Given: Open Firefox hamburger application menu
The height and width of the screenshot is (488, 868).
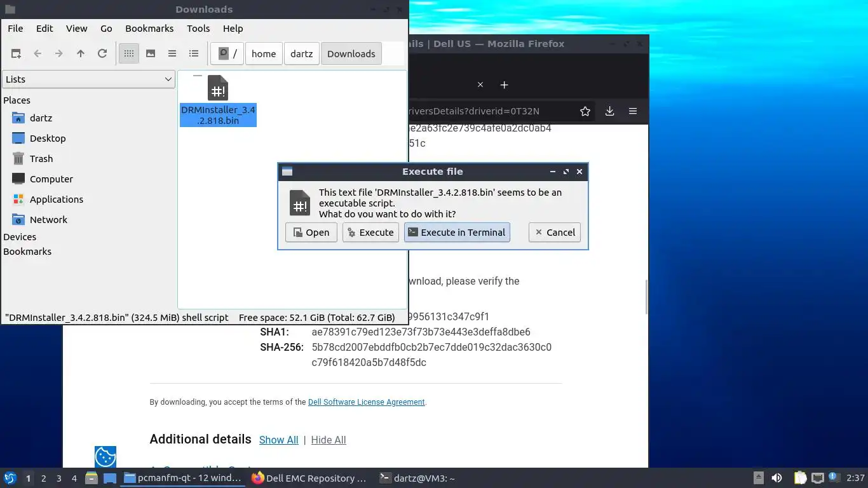Looking at the screenshot, I should [x=633, y=111].
